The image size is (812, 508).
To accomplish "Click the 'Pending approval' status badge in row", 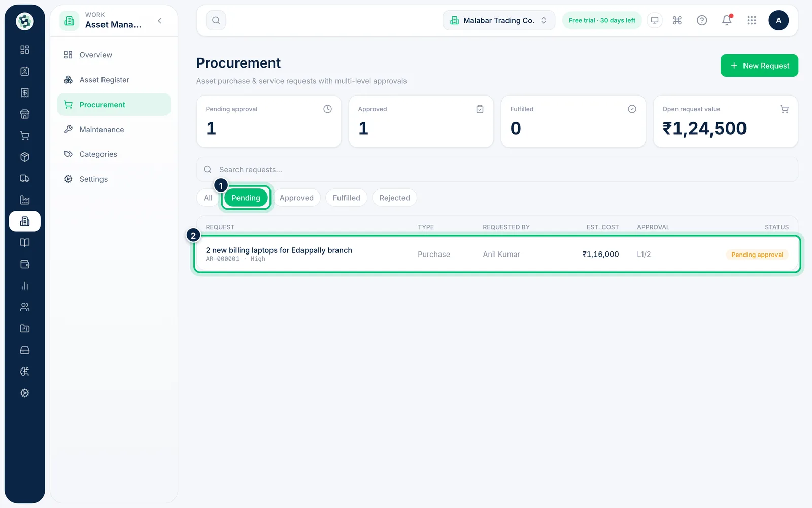I will 757,255.
